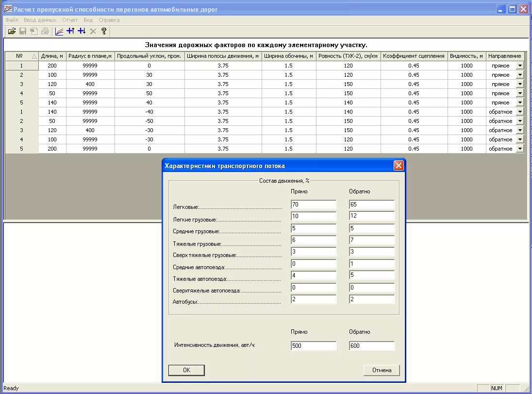Click Тяжелые грузовые Обратно field with 7
Image resolution: width=532 pixels, height=394 pixels.
click(372, 240)
